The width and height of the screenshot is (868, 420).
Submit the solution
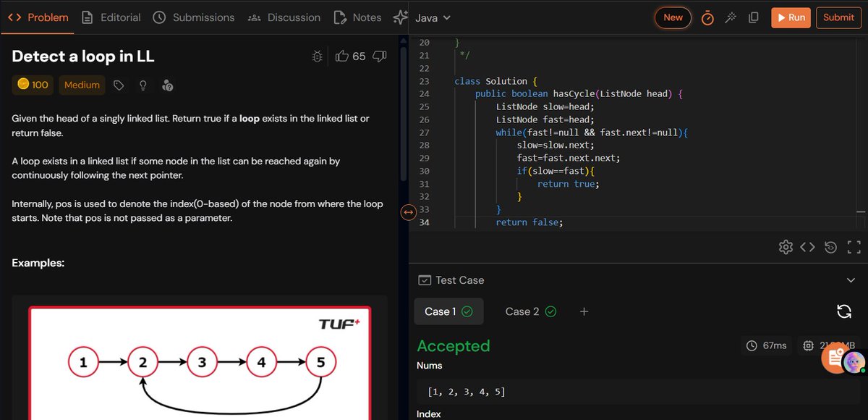[x=838, y=17]
